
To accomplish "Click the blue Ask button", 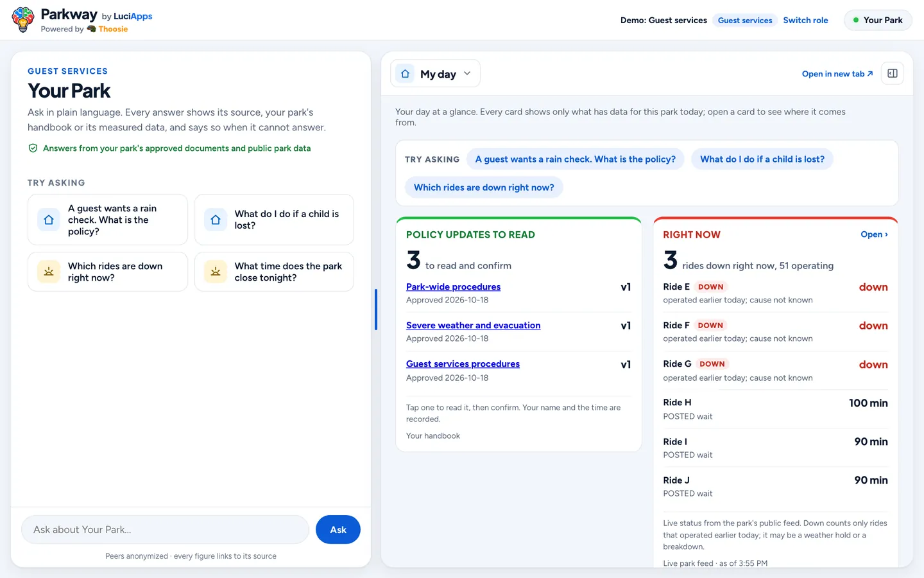I will tap(338, 530).
